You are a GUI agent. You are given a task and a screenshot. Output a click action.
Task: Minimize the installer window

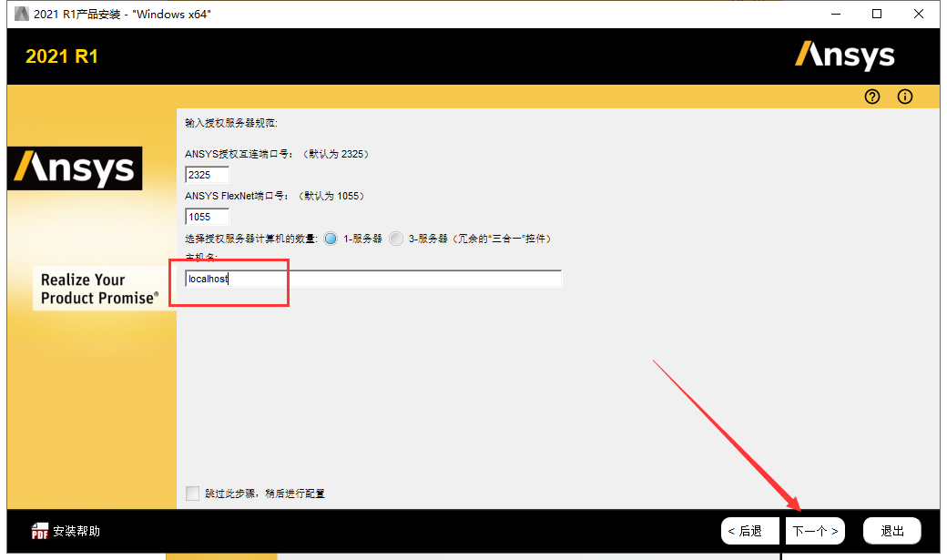pos(835,14)
